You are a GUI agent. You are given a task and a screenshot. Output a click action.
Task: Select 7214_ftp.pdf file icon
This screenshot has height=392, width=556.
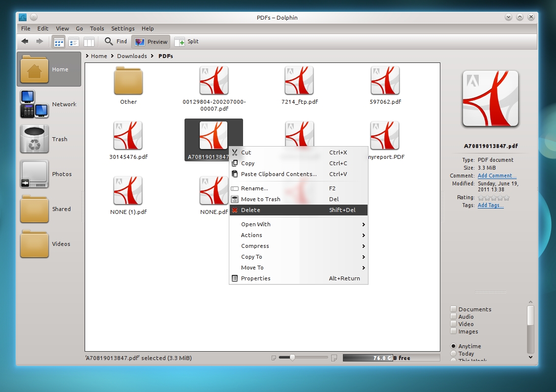pyautogui.click(x=299, y=81)
